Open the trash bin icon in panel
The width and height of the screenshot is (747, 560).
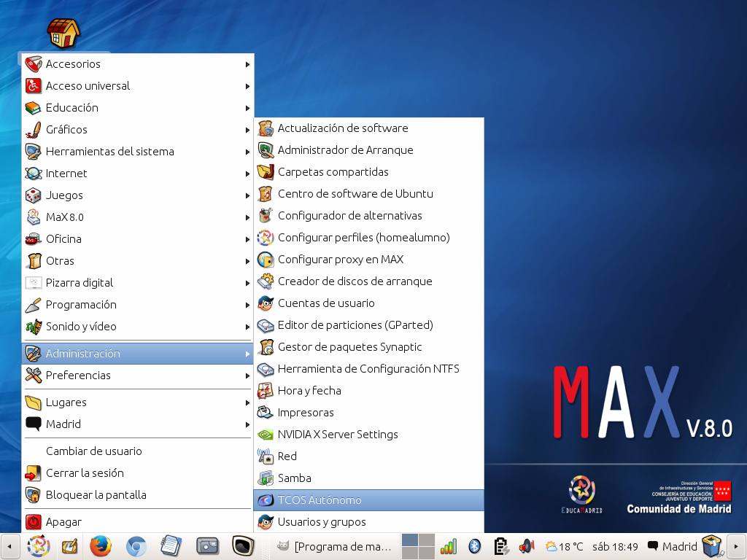(x=711, y=545)
